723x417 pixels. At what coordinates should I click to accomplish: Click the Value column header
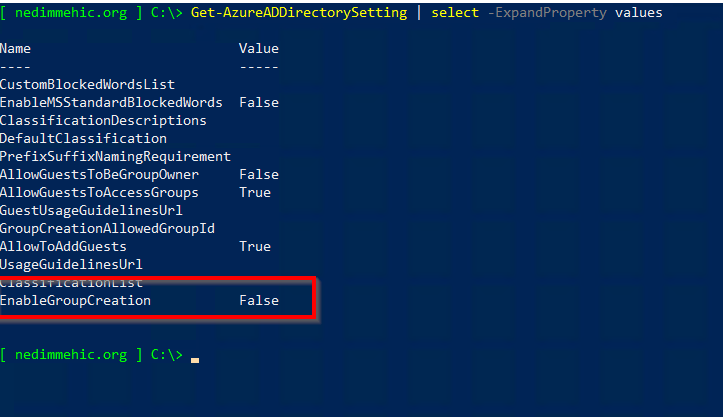click(x=259, y=48)
